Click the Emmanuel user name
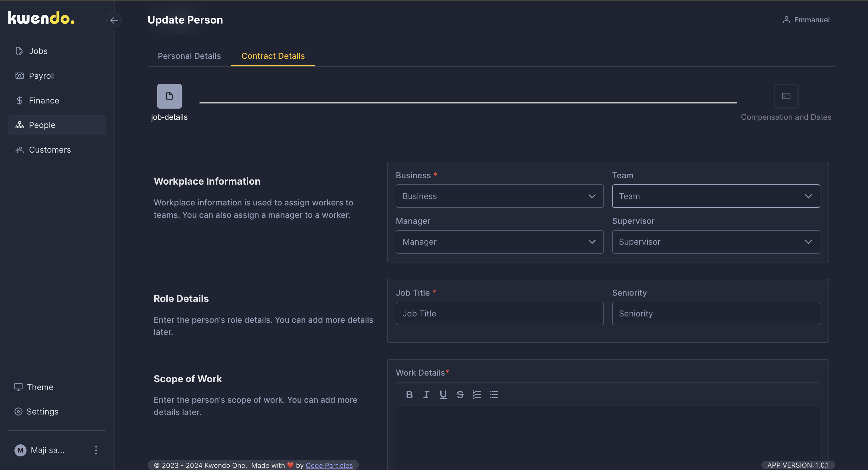Viewport: 868px width, 470px height. [811, 20]
